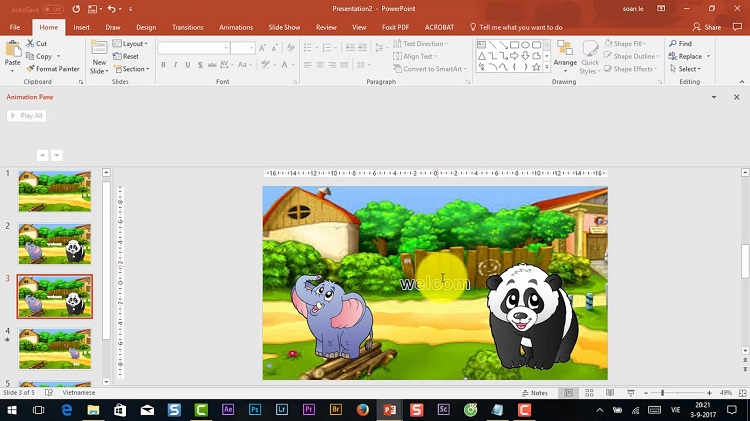Move animation down with arrow button

click(57, 155)
